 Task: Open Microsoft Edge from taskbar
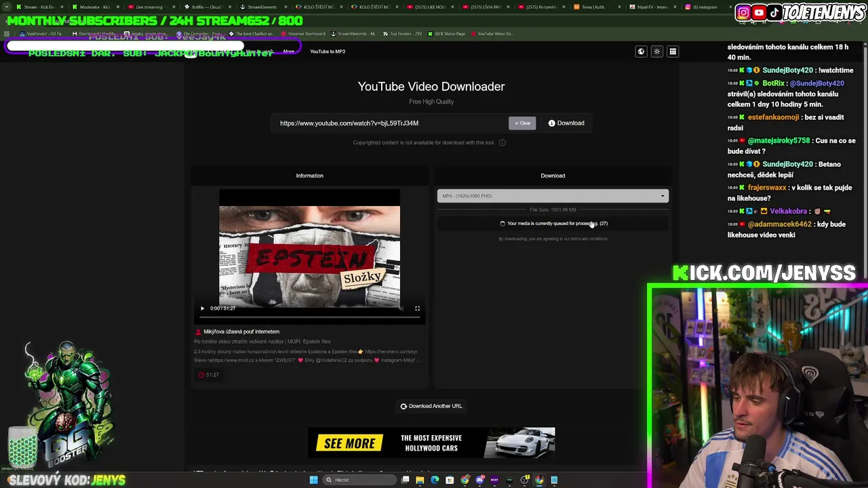coord(435,480)
